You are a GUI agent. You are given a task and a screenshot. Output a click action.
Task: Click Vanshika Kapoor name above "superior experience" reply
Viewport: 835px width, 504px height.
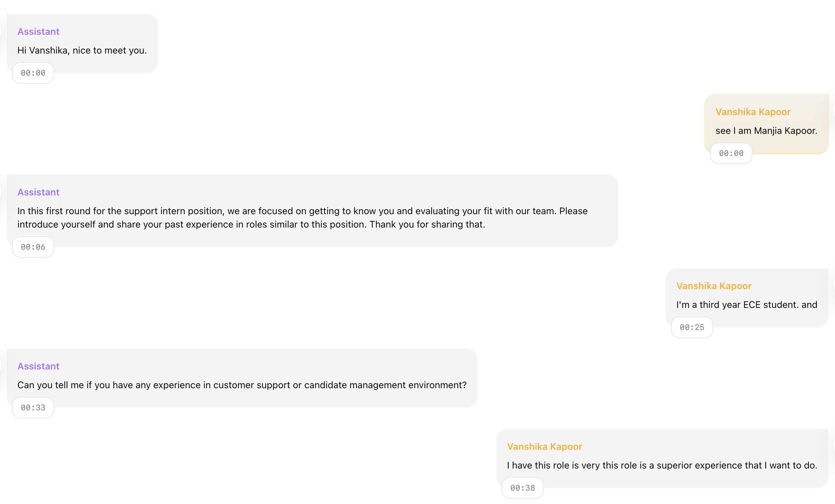pyautogui.click(x=544, y=447)
